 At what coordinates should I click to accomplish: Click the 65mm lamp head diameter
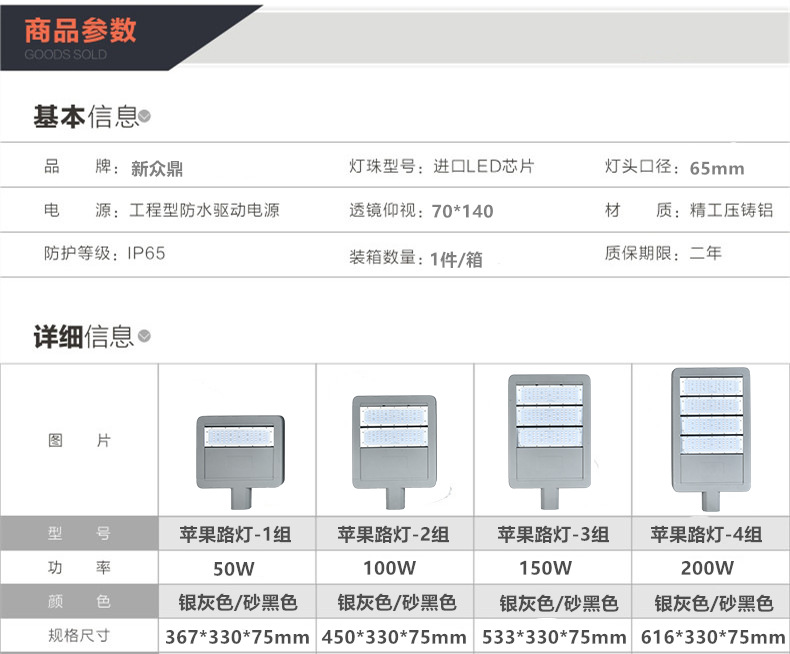pos(717,168)
